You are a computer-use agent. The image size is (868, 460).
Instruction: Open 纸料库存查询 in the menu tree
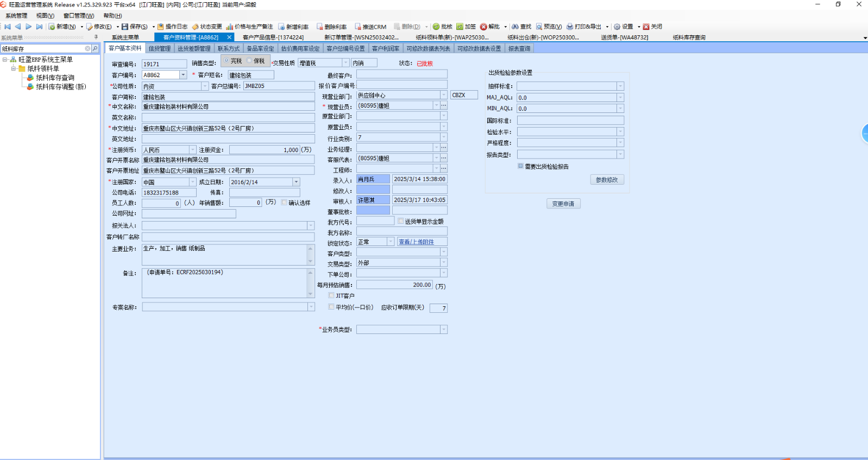click(x=55, y=78)
